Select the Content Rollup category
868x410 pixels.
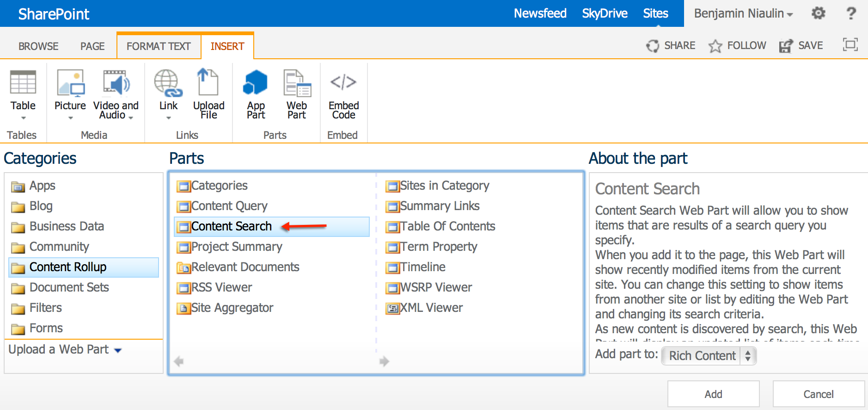(x=84, y=267)
